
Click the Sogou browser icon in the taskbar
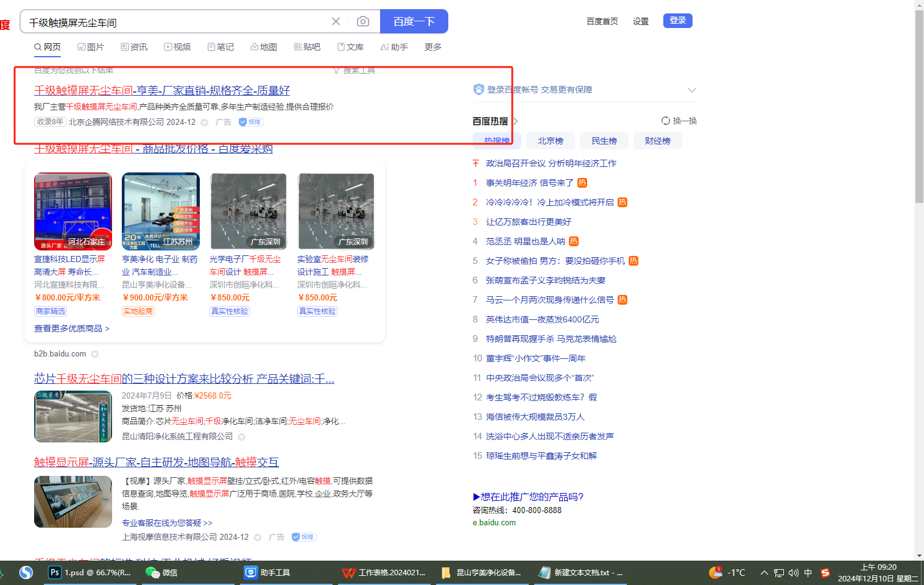click(26, 573)
